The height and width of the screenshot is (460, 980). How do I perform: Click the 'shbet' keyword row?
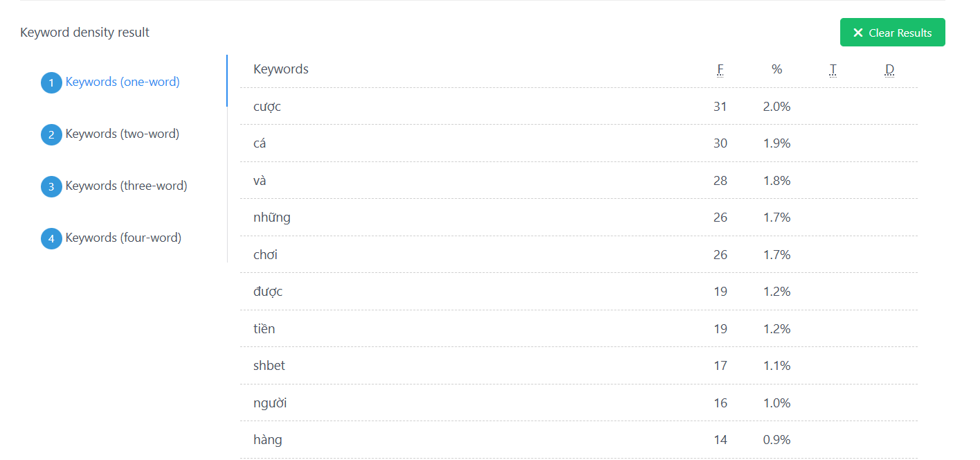pyautogui.click(x=269, y=366)
